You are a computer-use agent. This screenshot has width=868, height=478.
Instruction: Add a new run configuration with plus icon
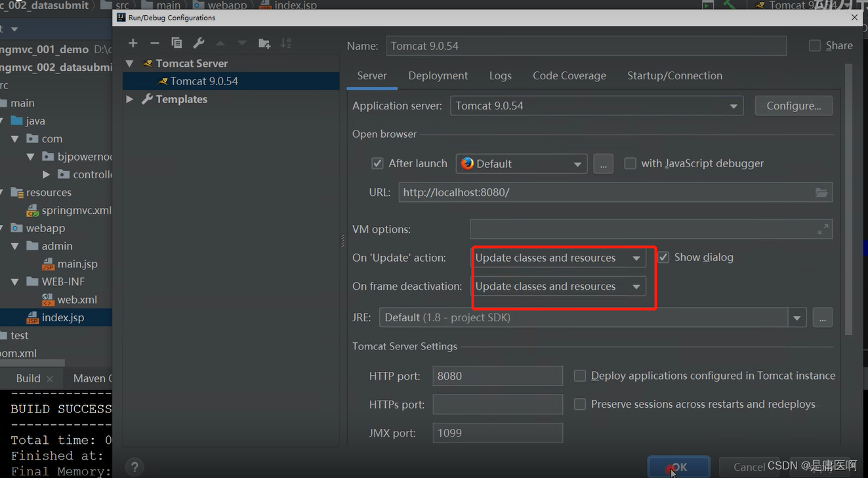click(133, 43)
